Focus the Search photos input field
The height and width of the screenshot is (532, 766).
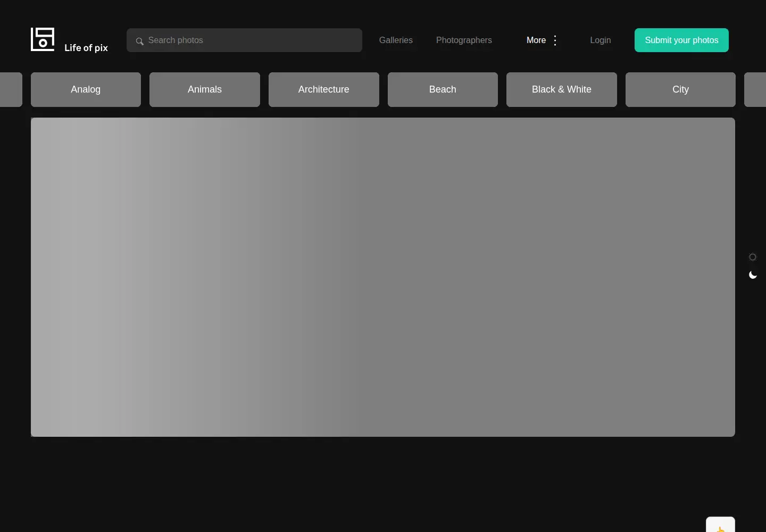(244, 40)
